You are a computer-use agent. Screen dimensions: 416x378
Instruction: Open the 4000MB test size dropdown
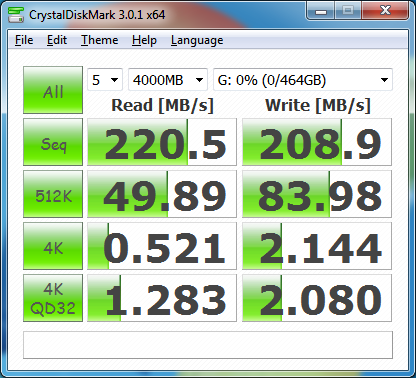click(x=168, y=80)
